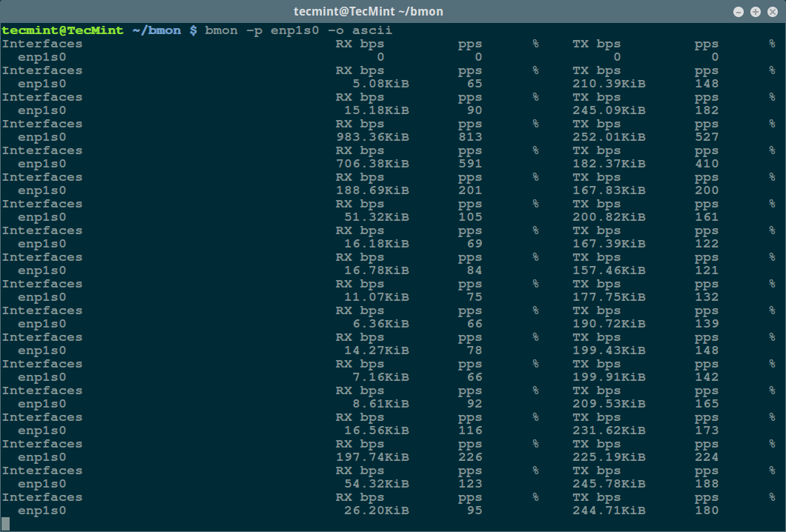Click the 813 pps RX value

(x=470, y=137)
